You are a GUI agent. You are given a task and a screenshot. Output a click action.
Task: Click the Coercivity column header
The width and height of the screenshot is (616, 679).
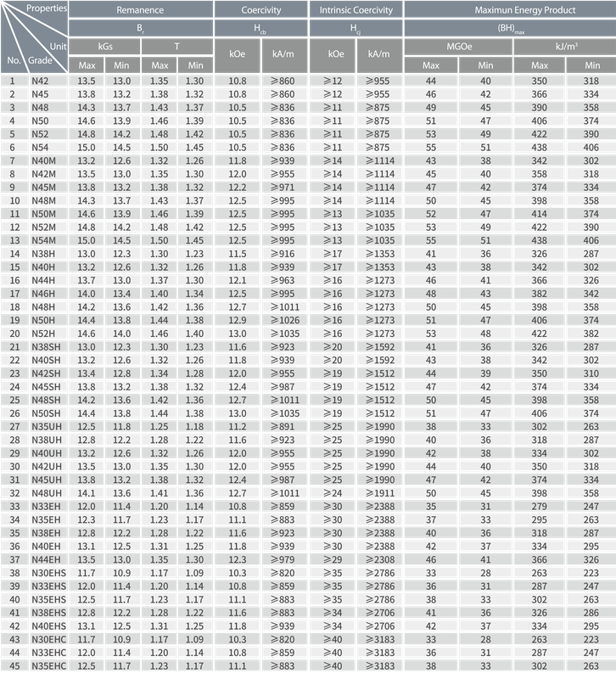click(x=260, y=10)
